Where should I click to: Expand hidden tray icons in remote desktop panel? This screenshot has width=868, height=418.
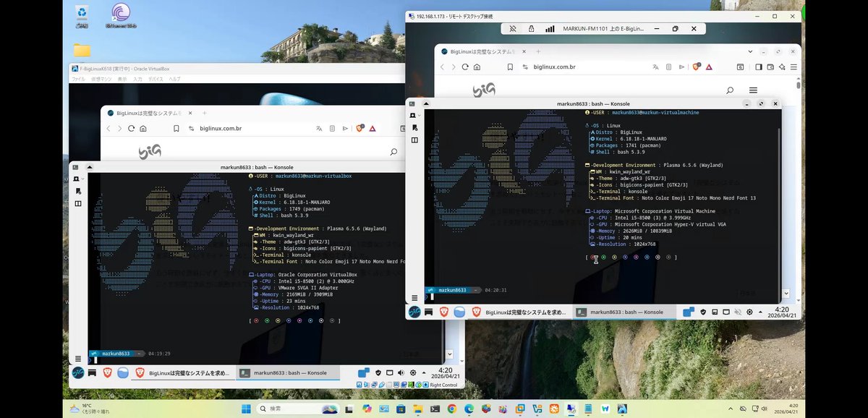760,312
